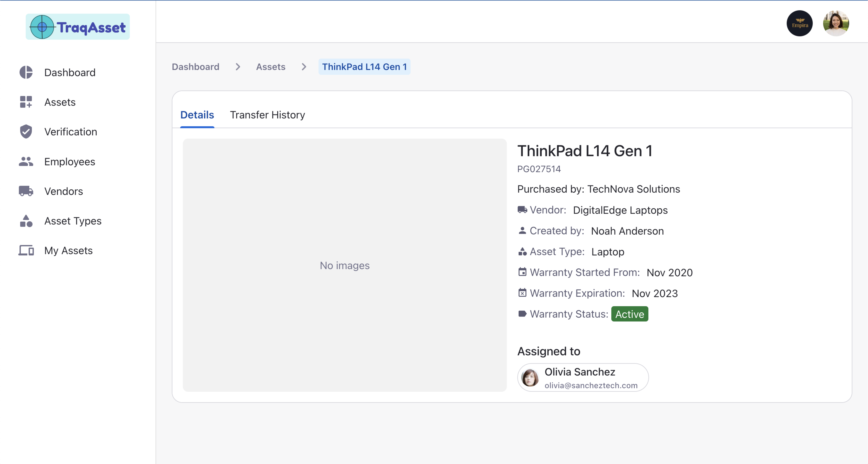The width and height of the screenshot is (868, 464).
Task: Click creator name Noah Anderson
Action: [627, 231]
